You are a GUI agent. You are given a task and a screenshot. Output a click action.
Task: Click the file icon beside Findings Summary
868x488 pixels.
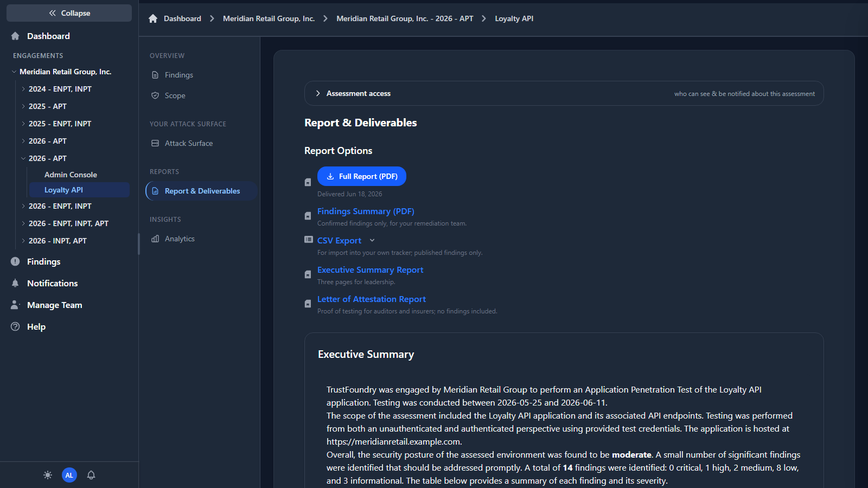coord(308,216)
